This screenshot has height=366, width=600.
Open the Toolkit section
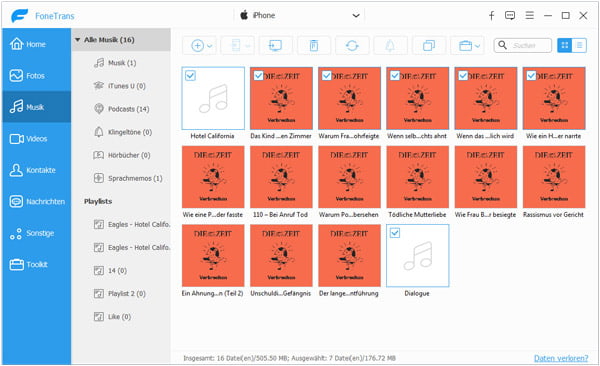tap(36, 264)
